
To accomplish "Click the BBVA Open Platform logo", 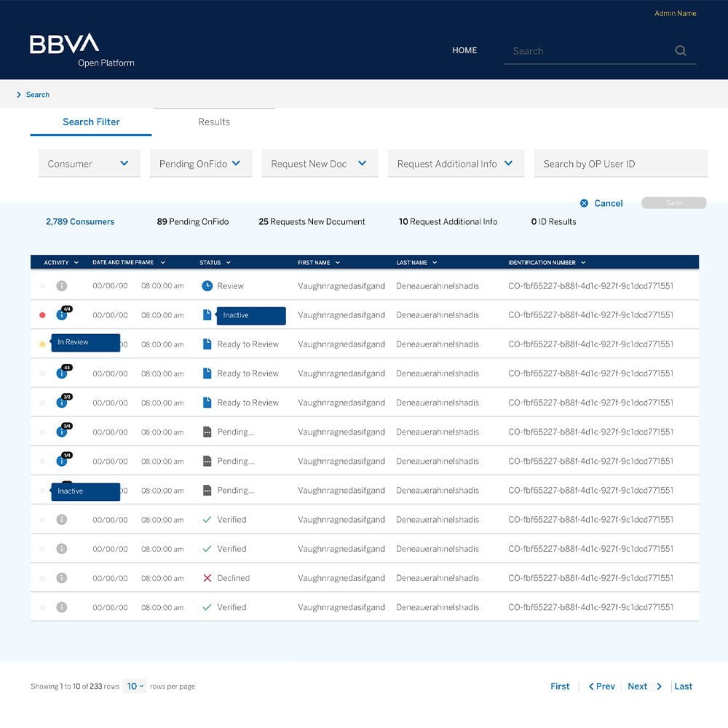I will (x=81, y=50).
